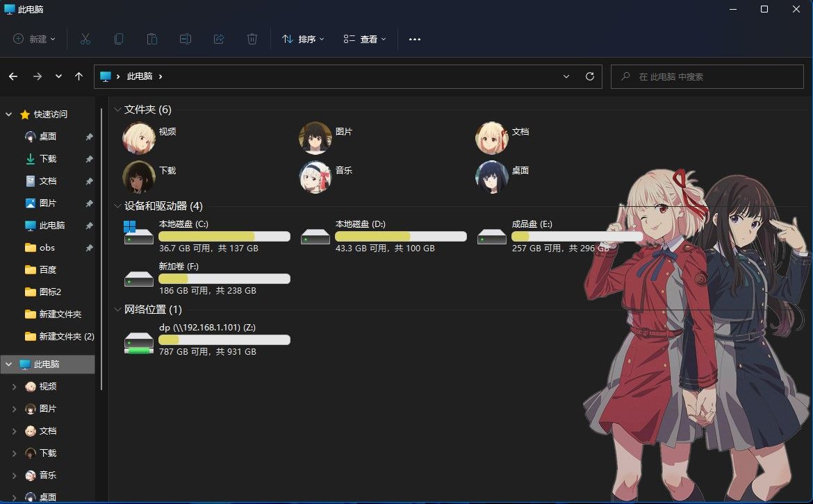Click the Cut scissors icon in toolbar
The image size is (813, 504).
(x=85, y=39)
